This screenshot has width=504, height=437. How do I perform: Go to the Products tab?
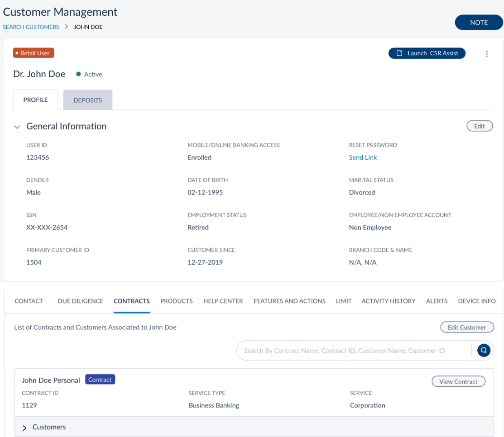click(176, 301)
